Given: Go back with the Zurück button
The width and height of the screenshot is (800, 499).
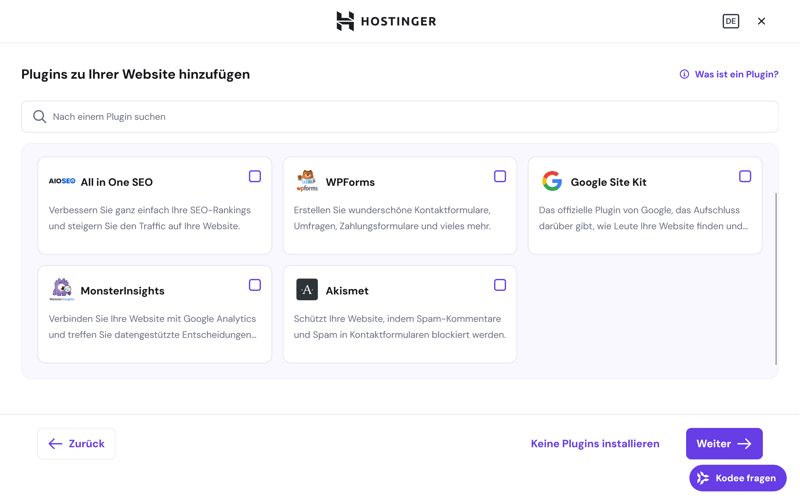Looking at the screenshot, I should click(76, 444).
